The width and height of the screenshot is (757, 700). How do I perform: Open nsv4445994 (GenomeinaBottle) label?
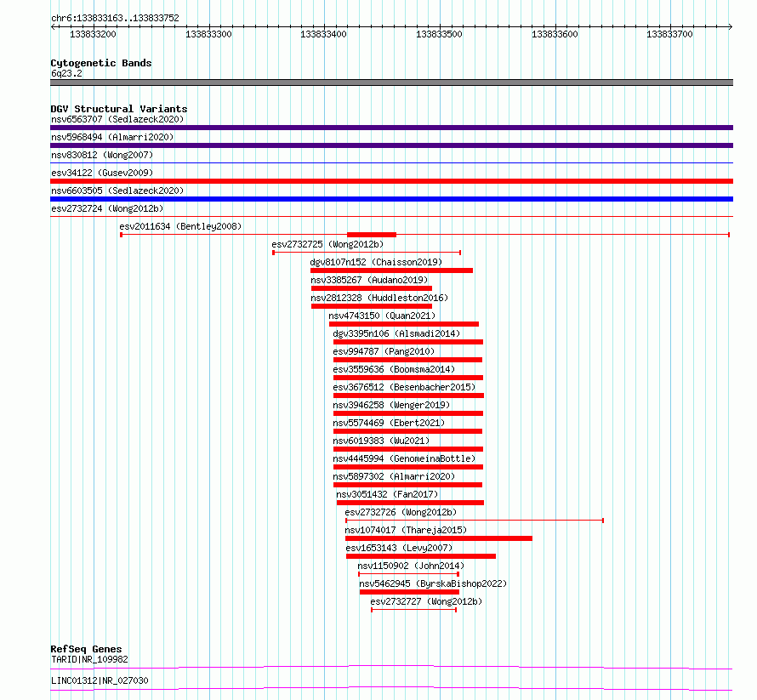point(404,458)
